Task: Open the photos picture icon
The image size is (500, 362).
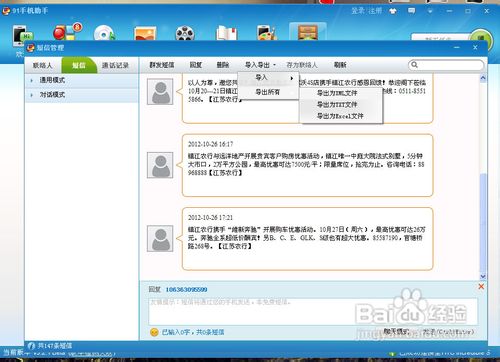Action: point(145,33)
